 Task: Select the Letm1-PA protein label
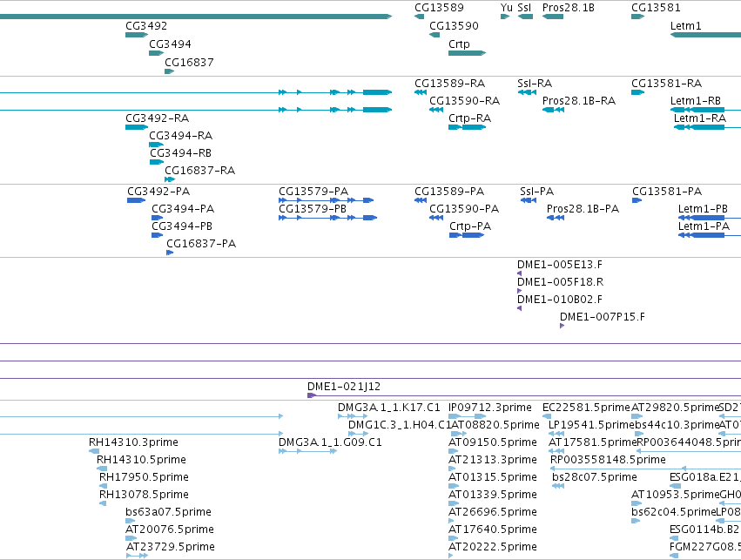tap(704, 226)
